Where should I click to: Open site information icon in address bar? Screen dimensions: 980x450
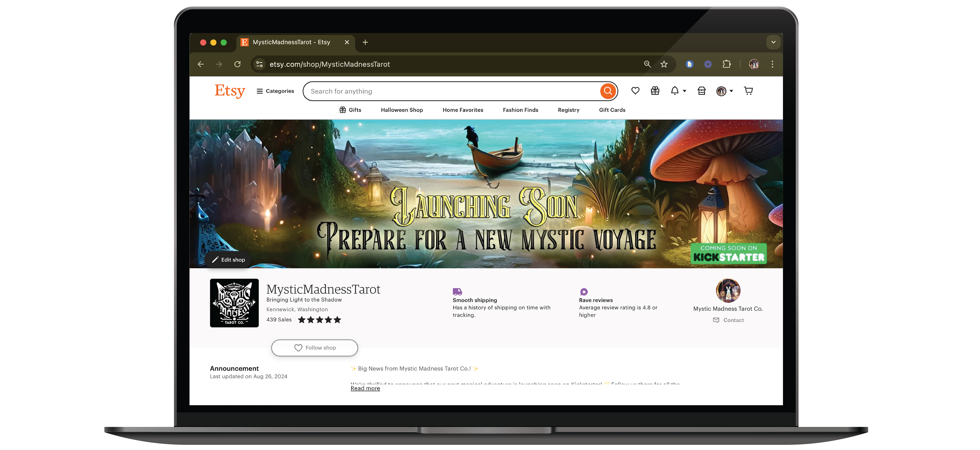coord(260,64)
